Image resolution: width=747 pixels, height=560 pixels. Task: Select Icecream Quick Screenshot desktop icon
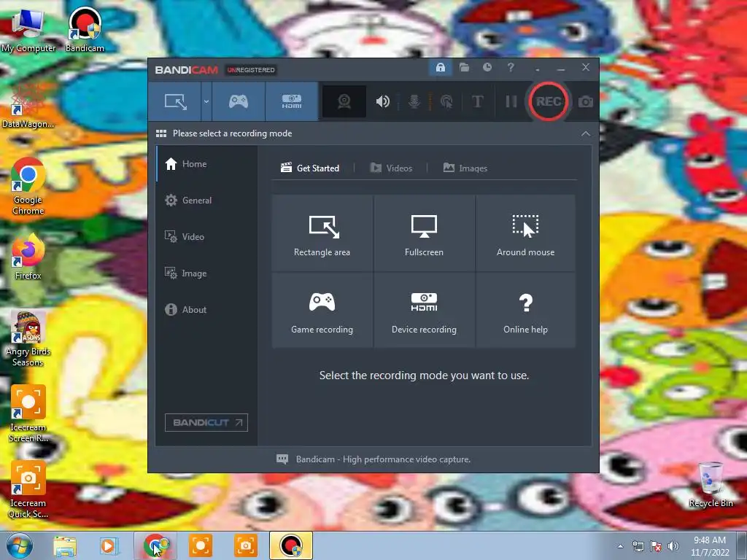click(x=28, y=489)
